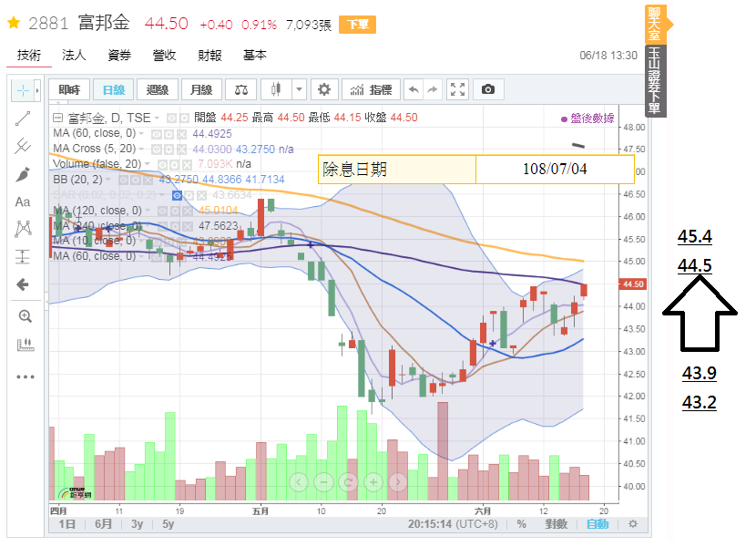Switch to 資券 tab
Screen dimensions: 756x547
119,56
